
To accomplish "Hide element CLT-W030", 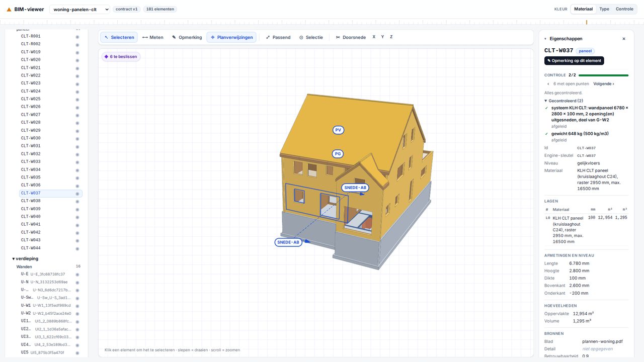I will 77,138.
